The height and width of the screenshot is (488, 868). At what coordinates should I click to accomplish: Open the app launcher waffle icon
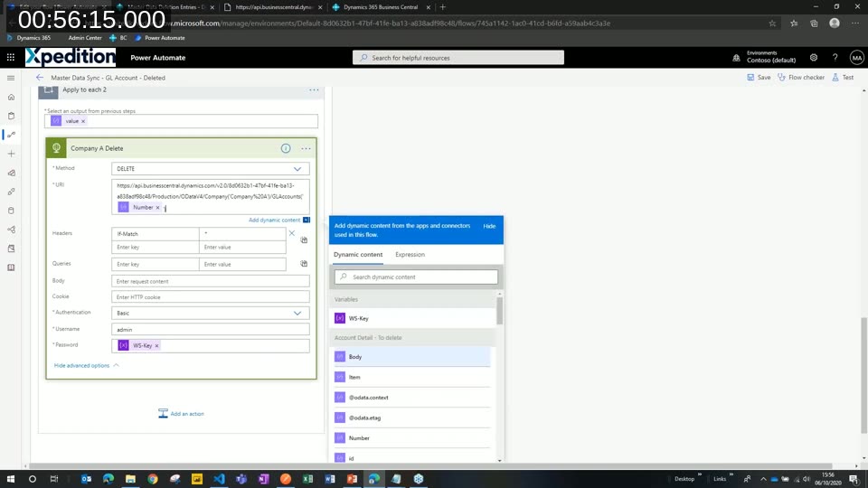click(x=11, y=58)
